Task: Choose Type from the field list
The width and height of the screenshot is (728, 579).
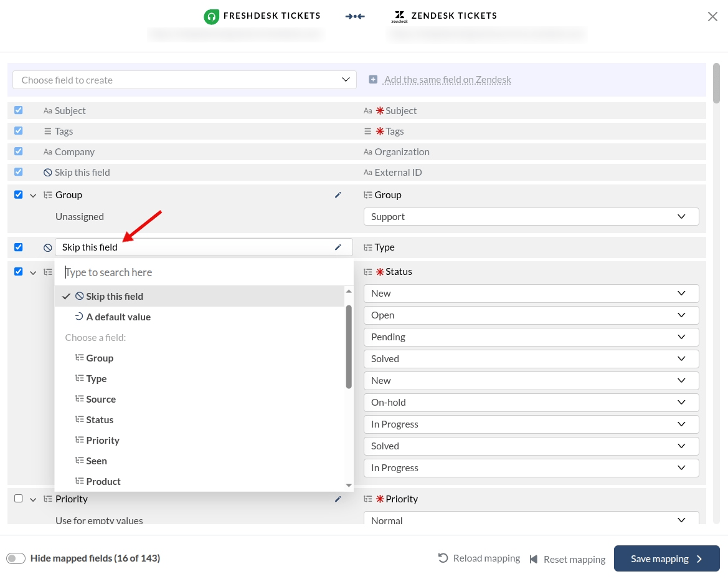Action: [199, 379]
